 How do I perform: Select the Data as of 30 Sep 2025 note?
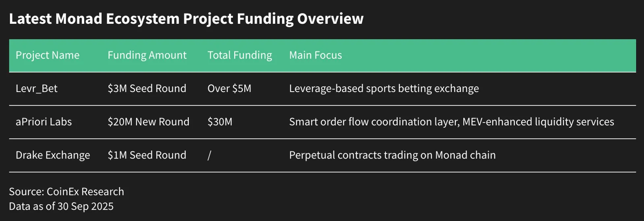point(61,206)
